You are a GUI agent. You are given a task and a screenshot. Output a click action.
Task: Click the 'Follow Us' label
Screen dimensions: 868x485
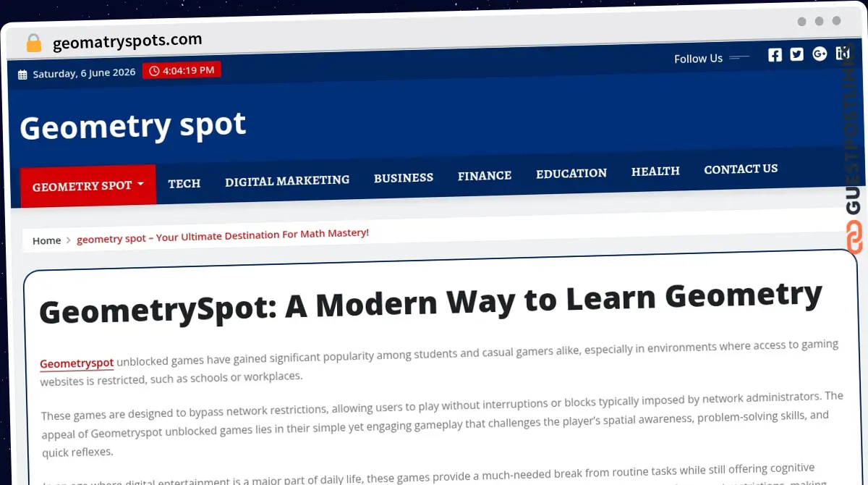click(698, 59)
